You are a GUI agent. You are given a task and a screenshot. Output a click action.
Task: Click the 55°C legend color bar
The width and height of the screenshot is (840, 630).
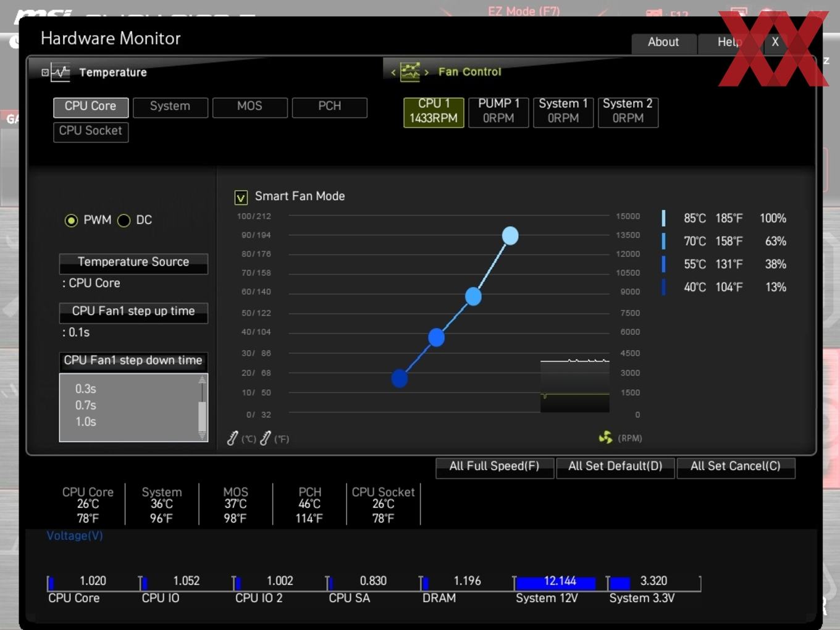(x=663, y=264)
